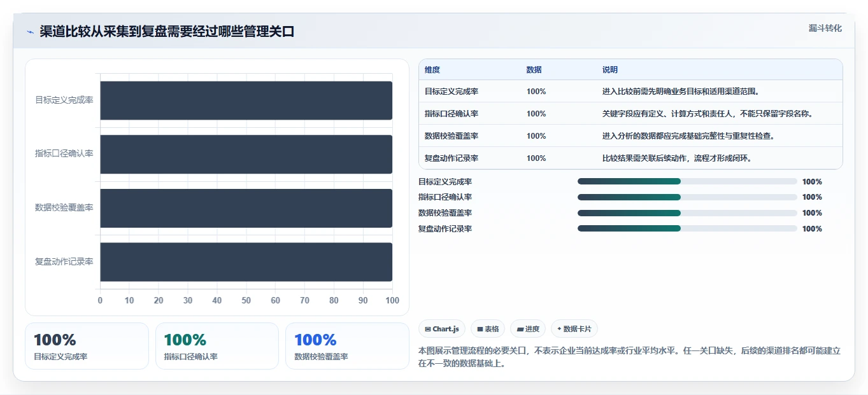Image resolution: width=868 pixels, height=395 pixels.
Task: Click the 漏斗转化 tag in header
Action: [x=825, y=28]
